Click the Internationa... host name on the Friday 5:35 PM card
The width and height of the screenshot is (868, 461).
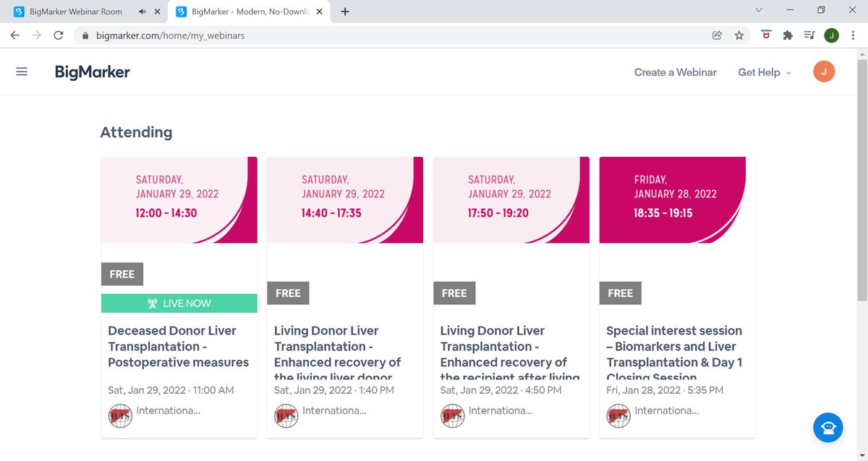(667, 410)
